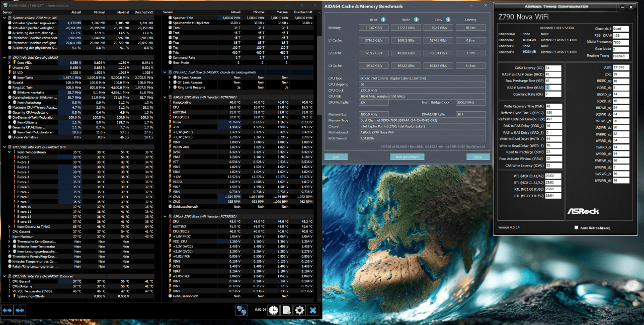Click the Four Activate Window (tFAW) field

point(553,158)
